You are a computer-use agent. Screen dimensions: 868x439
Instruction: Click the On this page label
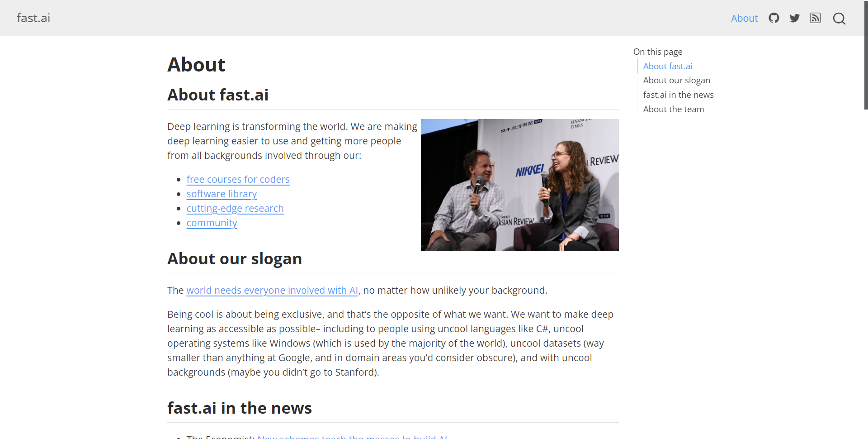pyautogui.click(x=658, y=52)
